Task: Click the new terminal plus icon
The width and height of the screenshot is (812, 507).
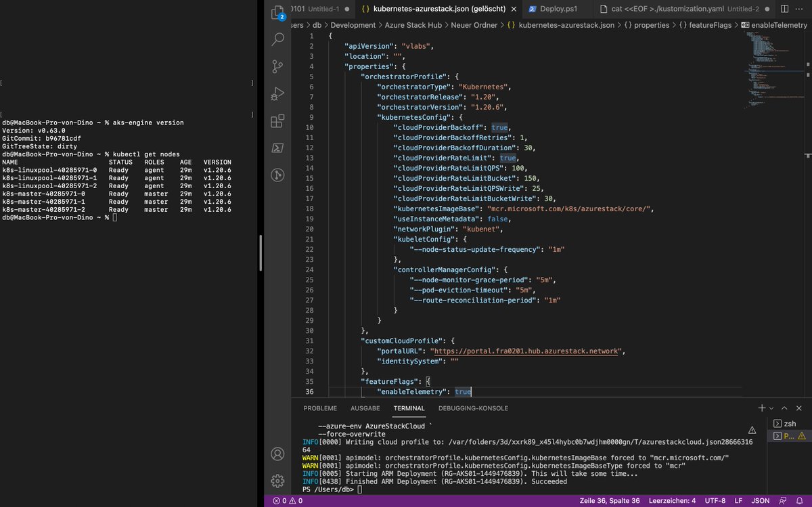Action: (x=762, y=408)
